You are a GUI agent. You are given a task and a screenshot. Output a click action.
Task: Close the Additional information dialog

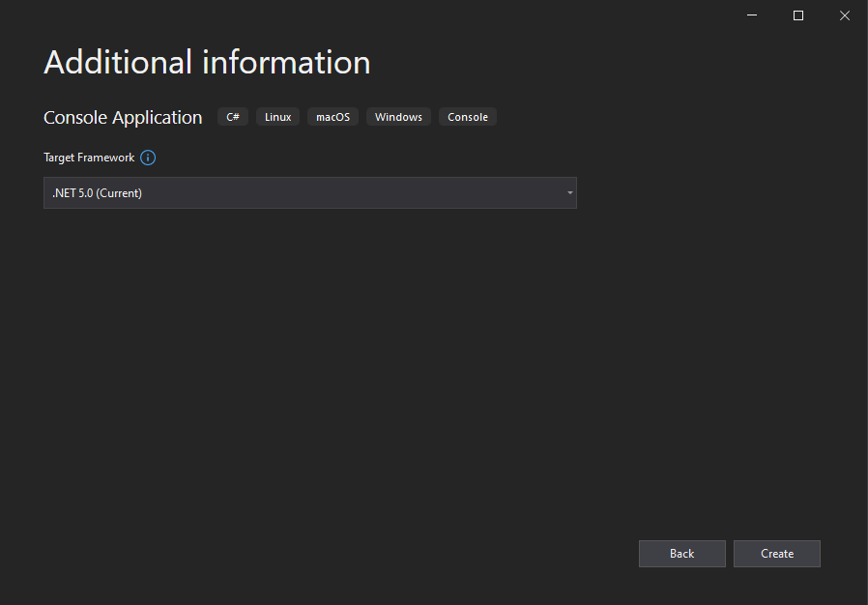click(845, 15)
